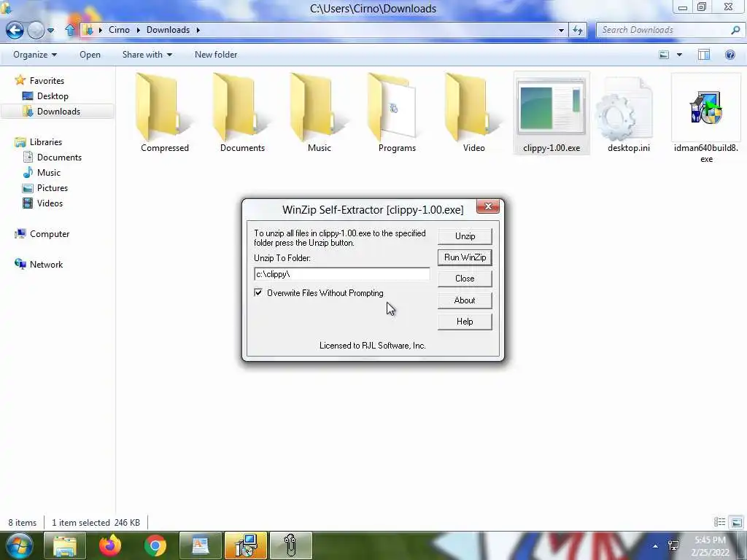Switch to large icons view in status bar

(737, 522)
